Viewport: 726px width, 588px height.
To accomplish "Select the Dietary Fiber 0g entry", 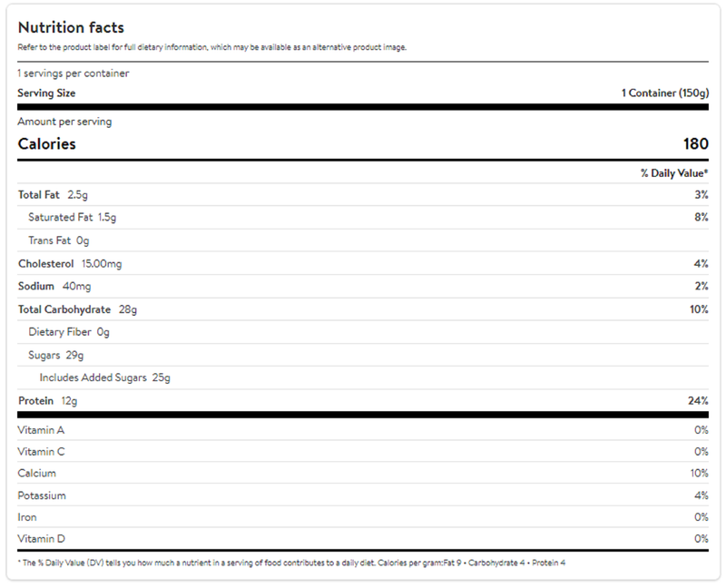I will 69,332.
